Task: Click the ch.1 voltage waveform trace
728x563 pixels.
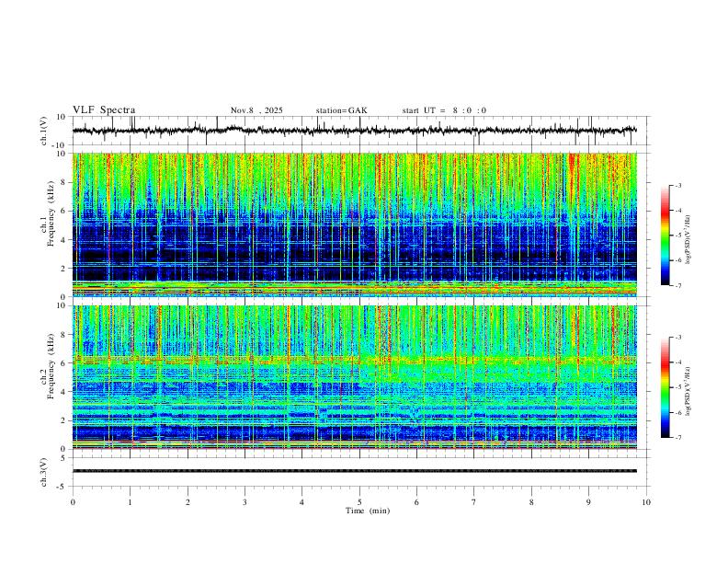Action: 354,131
